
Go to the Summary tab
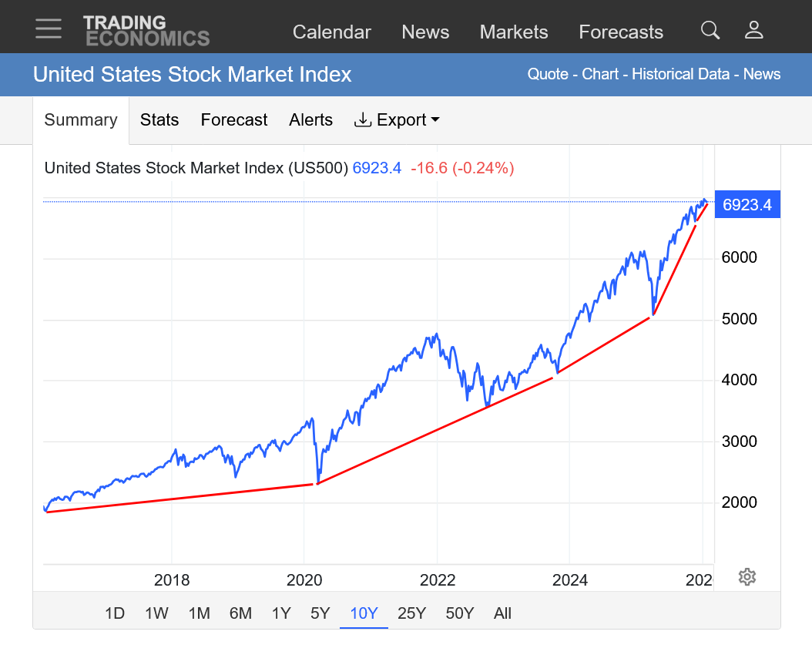click(x=81, y=120)
